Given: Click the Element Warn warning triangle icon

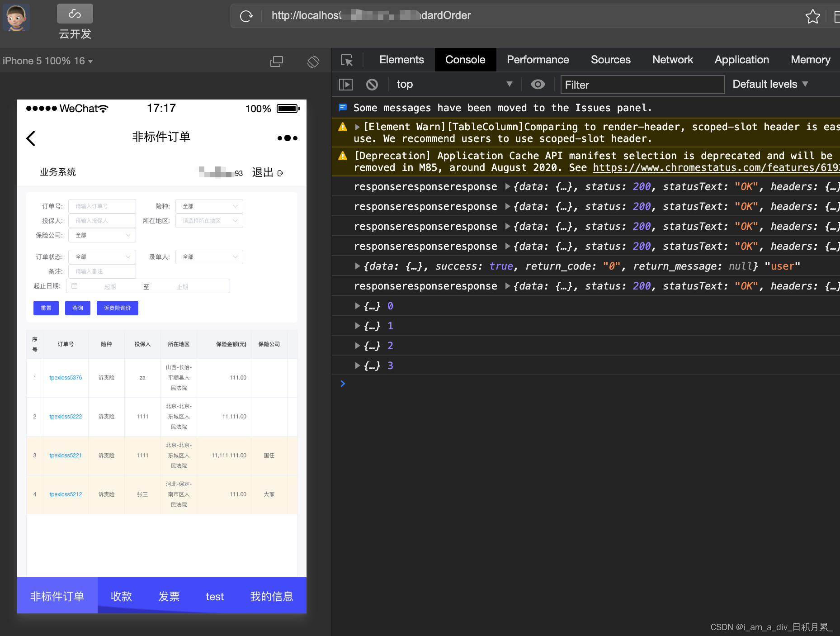Looking at the screenshot, I should coord(343,127).
